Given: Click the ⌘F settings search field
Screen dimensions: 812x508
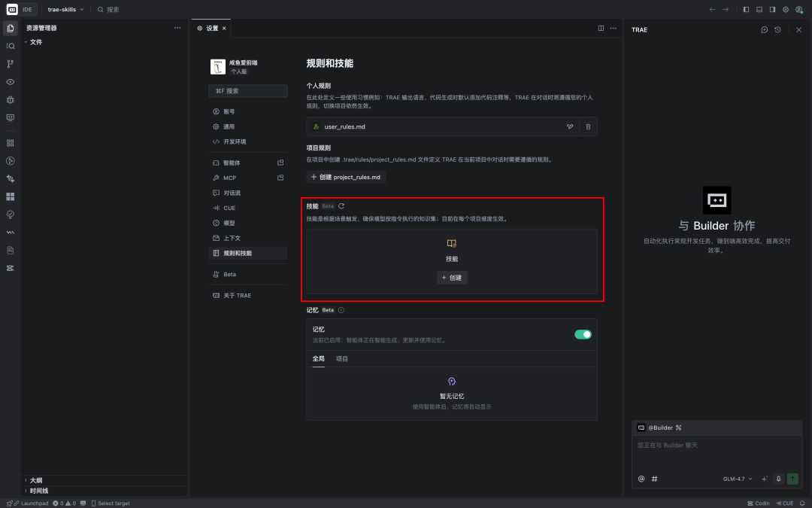Looking at the screenshot, I should click(x=247, y=90).
